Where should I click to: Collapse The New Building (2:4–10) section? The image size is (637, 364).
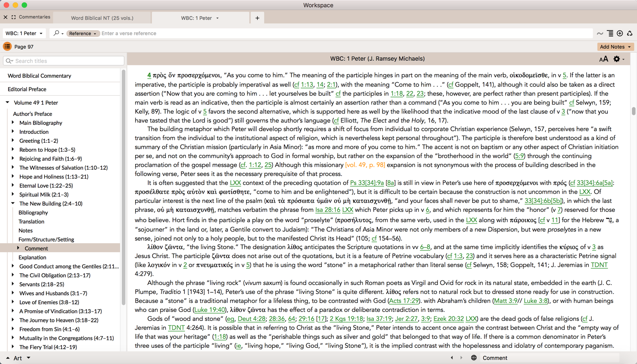pos(13,203)
